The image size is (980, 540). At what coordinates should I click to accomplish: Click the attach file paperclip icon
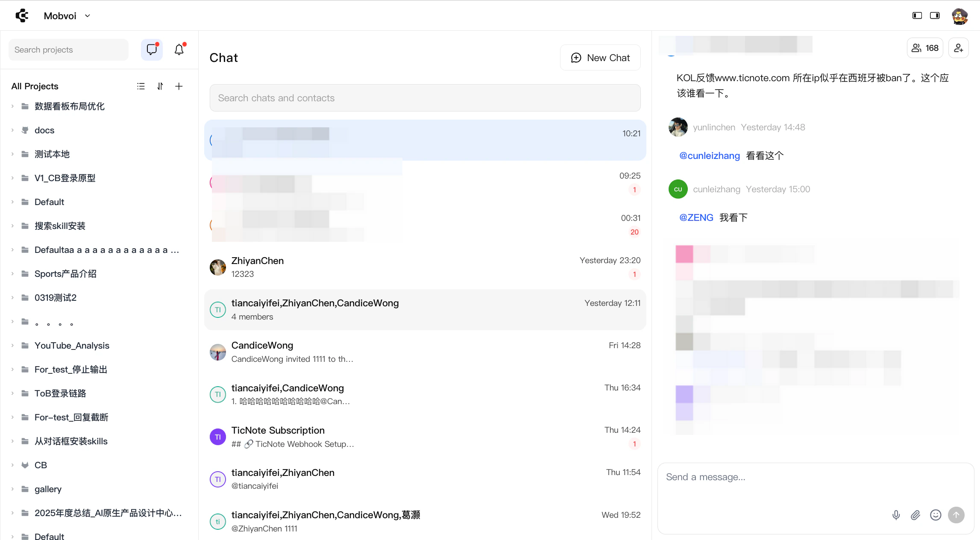915,515
